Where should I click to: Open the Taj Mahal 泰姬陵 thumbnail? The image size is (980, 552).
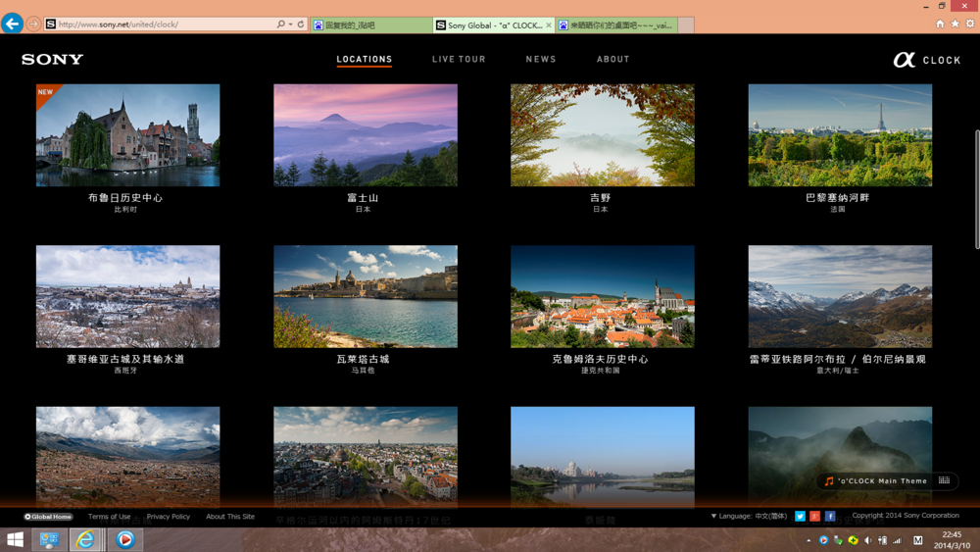coord(603,456)
